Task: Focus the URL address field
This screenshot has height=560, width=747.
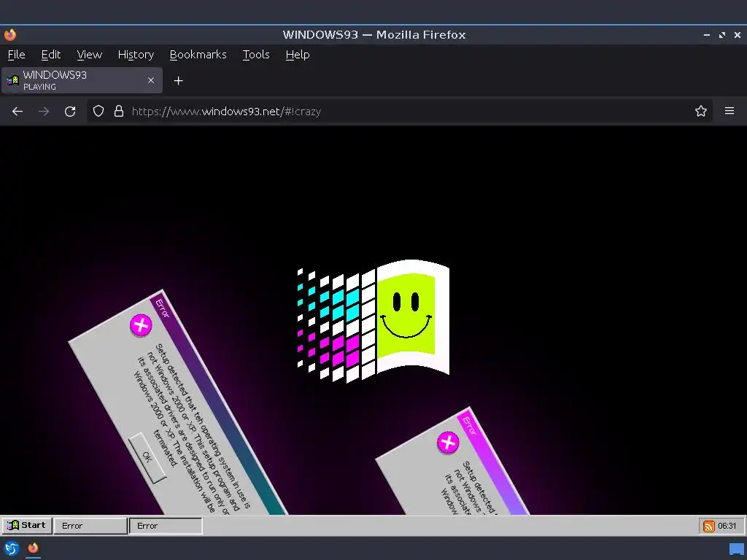Action: 400,112
